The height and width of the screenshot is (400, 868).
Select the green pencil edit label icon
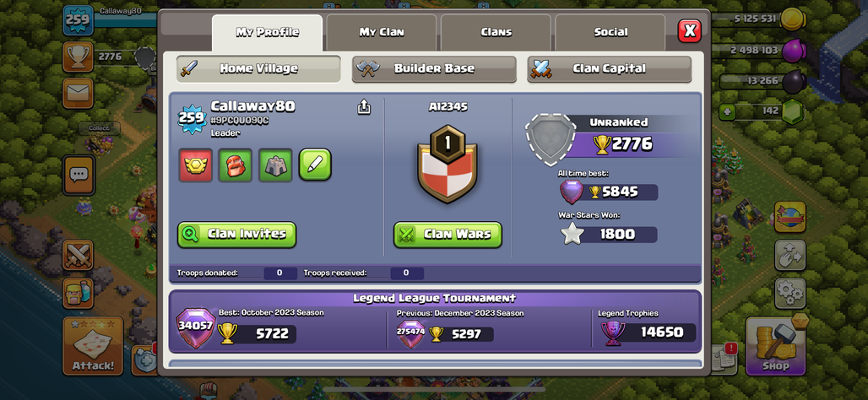tap(316, 165)
